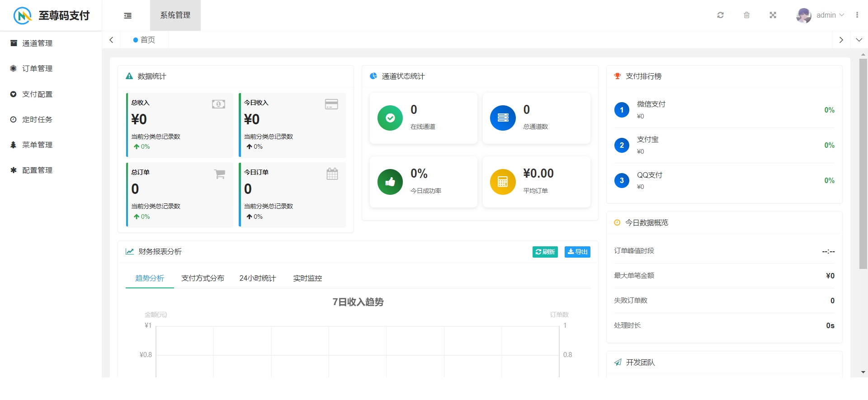Toggle fullscreen with the expand icon

tap(773, 15)
